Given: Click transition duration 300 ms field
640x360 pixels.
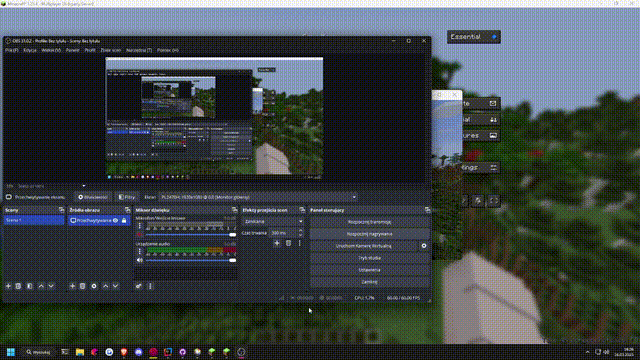Looking at the screenshot, I should 284,233.
